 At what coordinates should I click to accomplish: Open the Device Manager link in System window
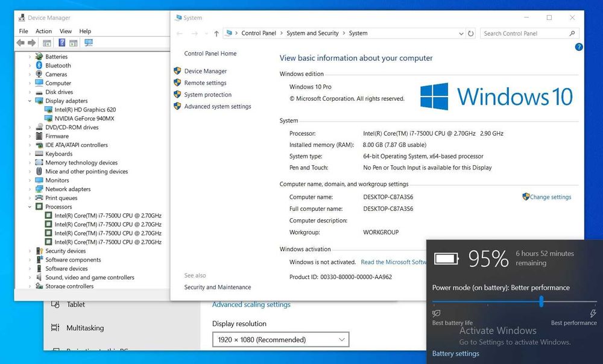pos(206,71)
